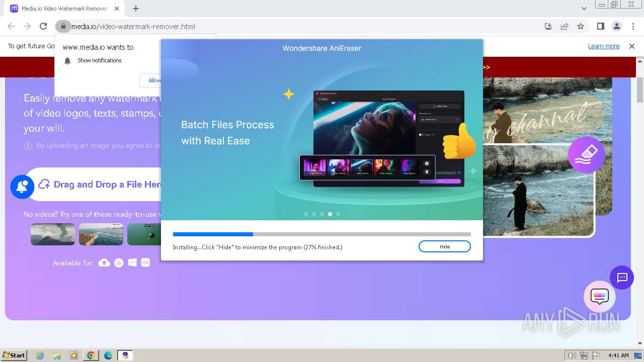Open media player from taskbar
Screen dimensions: 644x362
click(x=74, y=355)
